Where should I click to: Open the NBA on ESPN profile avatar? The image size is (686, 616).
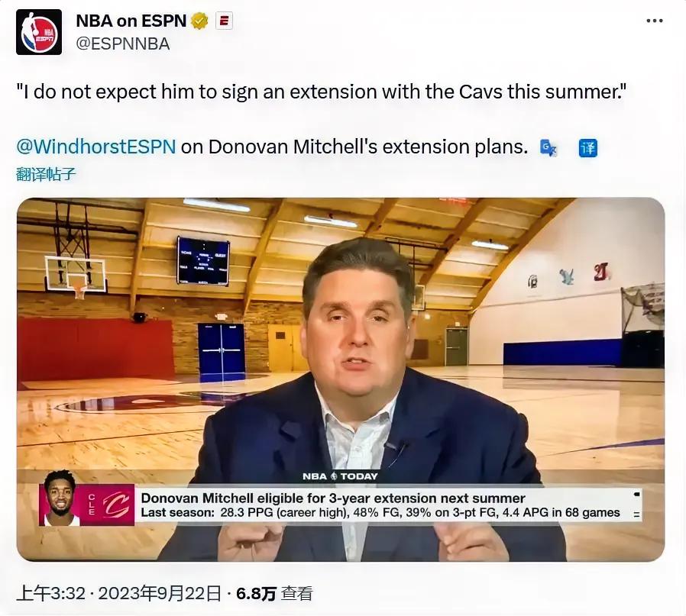tap(39, 32)
